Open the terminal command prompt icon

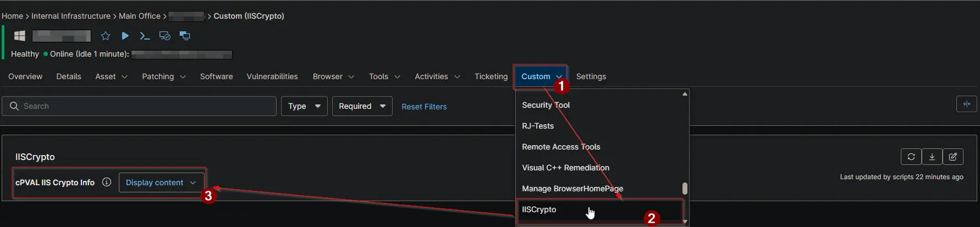[x=145, y=36]
